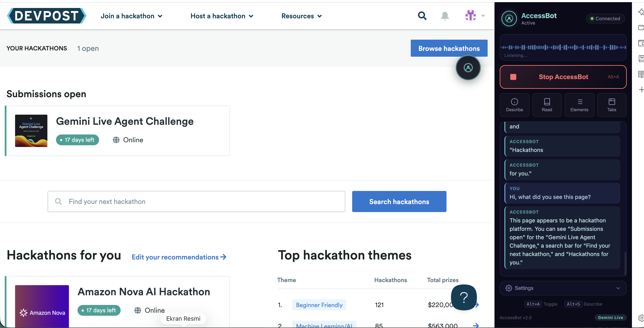Click the Search hackathons button
Screen dimensions: 644x328
pos(399,202)
